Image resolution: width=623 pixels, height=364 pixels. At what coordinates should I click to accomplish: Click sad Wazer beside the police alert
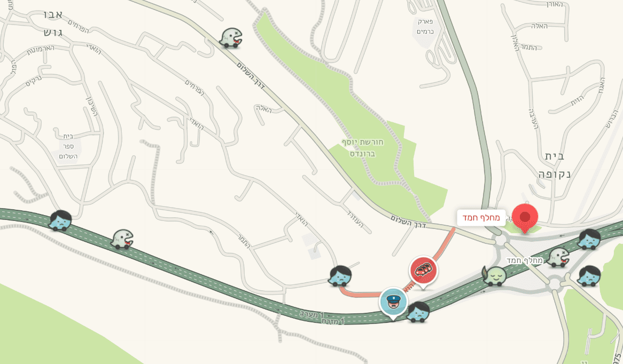point(418,312)
